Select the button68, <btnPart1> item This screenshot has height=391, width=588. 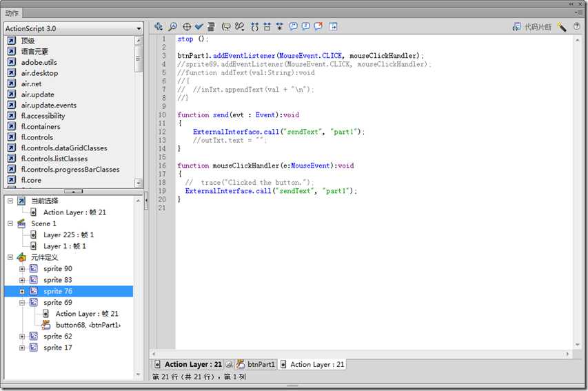[88, 325]
